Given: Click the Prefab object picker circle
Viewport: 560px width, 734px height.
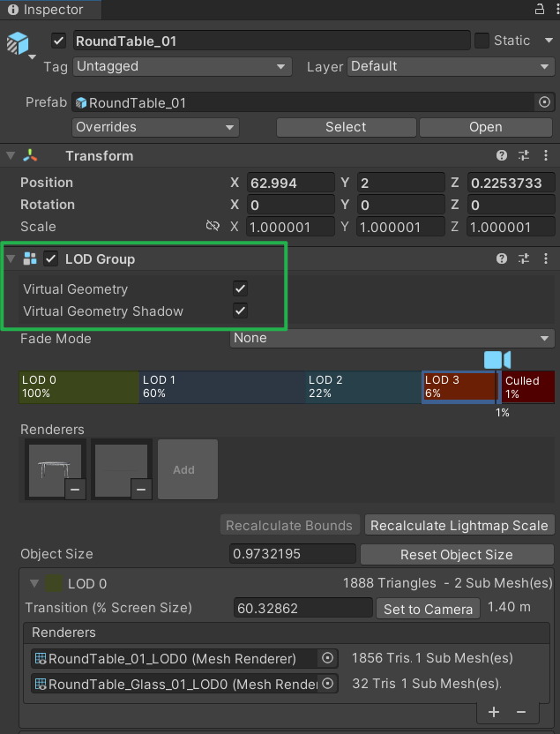Looking at the screenshot, I should click(x=545, y=102).
